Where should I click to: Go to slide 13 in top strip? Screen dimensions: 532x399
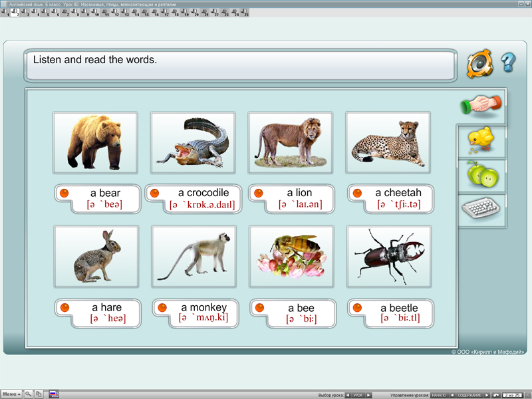coord(125,12)
